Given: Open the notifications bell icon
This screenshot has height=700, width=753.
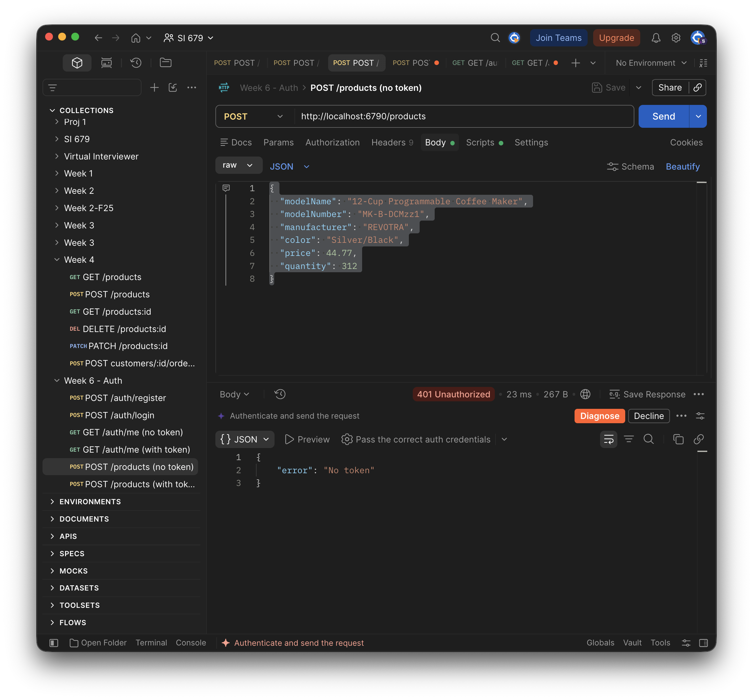Looking at the screenshot, I should [656, 38].
